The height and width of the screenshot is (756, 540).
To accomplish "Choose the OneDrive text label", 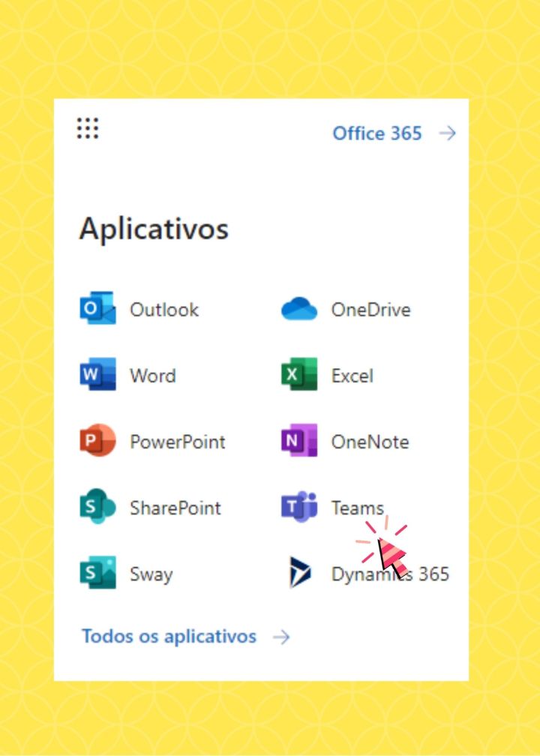I will point(370,310).
